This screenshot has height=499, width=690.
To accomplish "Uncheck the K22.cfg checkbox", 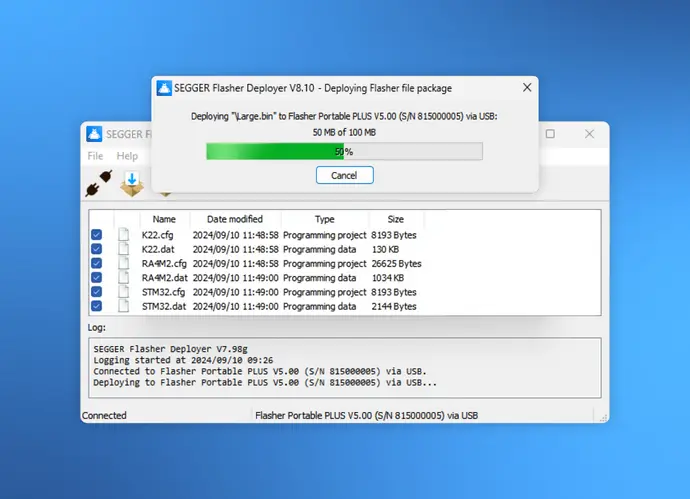I will click(96, 235).
